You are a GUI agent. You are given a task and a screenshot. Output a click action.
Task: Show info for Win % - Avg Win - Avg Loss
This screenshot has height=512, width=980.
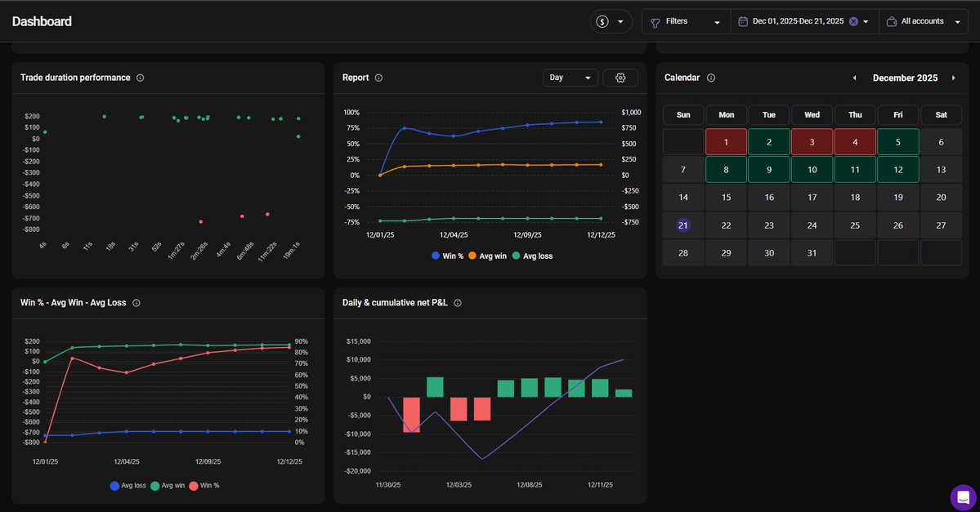point(136,303)
